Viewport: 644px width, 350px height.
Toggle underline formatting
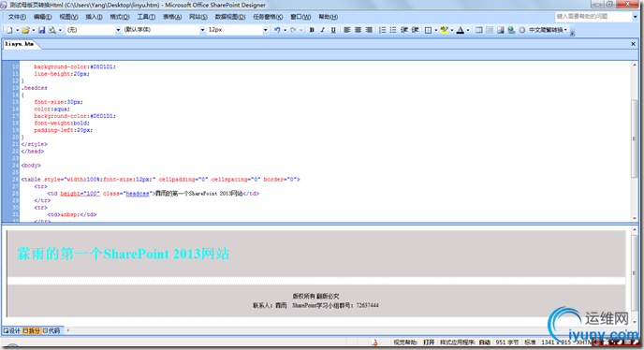(333, 30)
